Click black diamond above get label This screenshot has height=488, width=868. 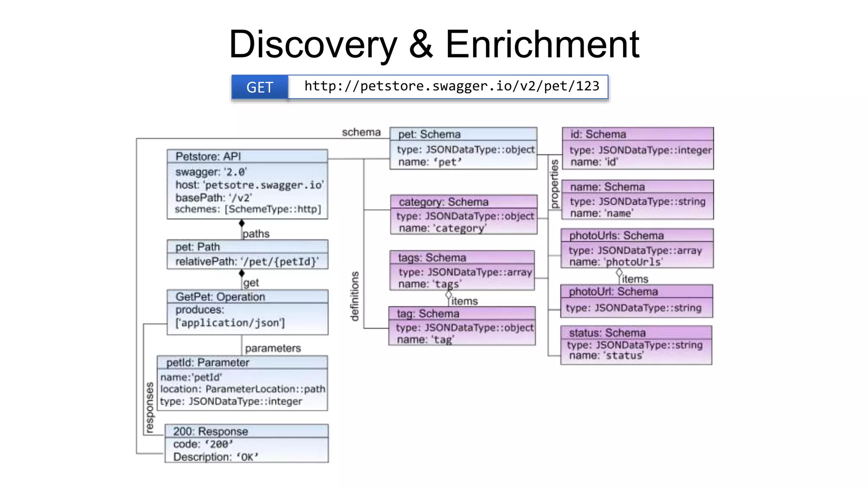tap(242, 273)
